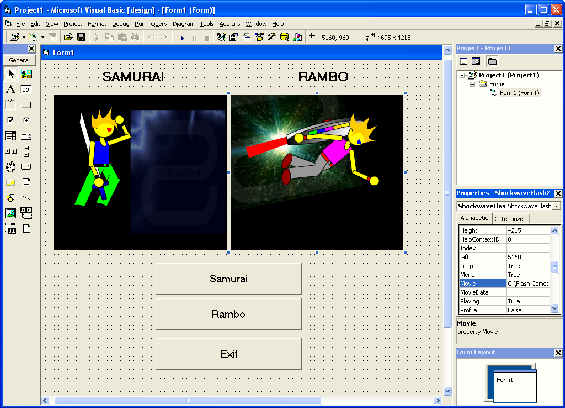Select the HScrollBar control tool
The image size is (565, 408).
[x=10, y=151]
